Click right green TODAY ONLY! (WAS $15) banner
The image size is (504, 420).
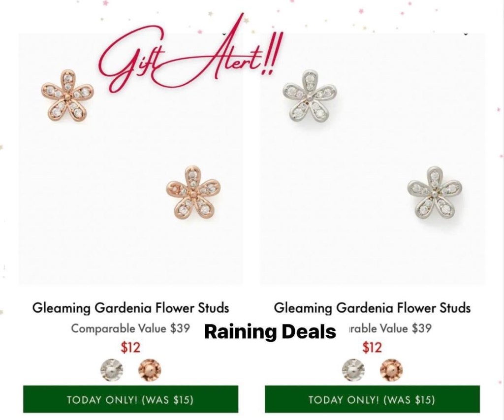point(372,399)
